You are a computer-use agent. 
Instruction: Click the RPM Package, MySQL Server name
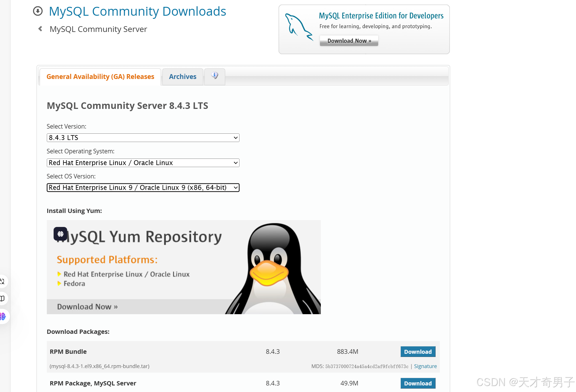93,383
